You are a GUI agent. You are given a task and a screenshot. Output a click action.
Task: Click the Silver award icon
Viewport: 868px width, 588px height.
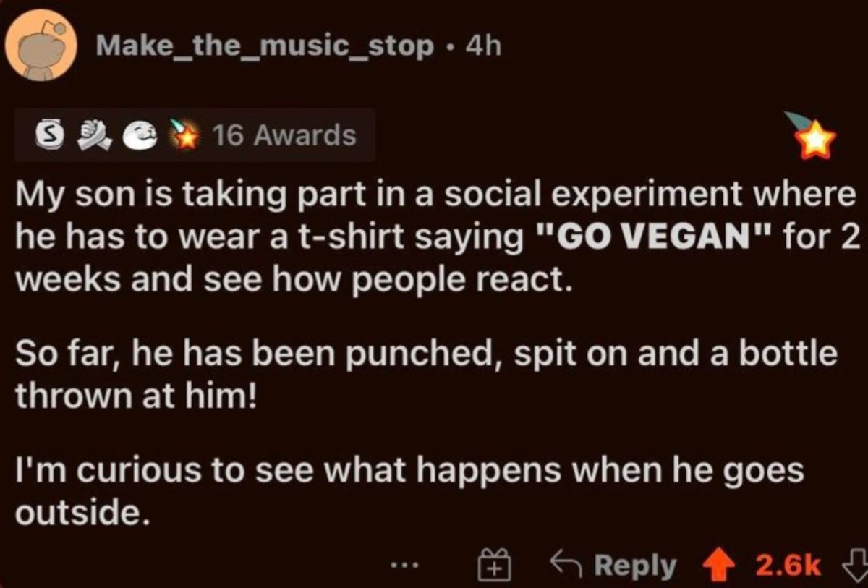[49, 135]
